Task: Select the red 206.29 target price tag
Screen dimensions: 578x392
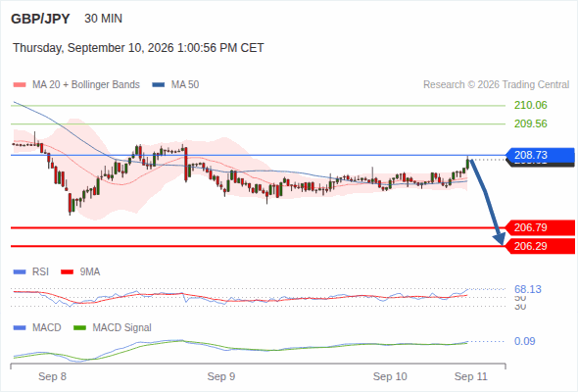Action: [540, 246]
